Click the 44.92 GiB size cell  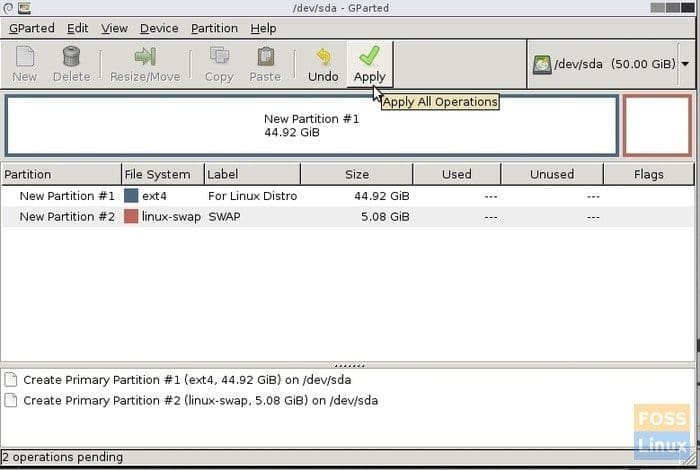coord(382,196)
